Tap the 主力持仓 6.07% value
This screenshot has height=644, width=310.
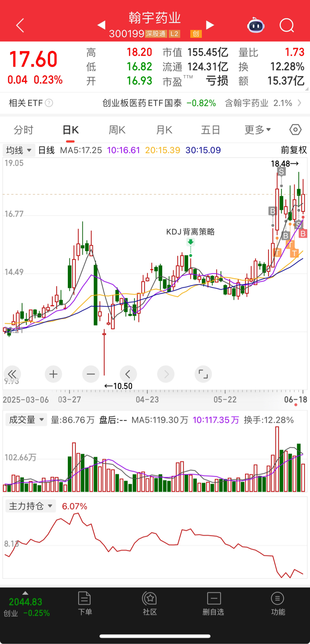pyautogui.click(x=75, y=506)
